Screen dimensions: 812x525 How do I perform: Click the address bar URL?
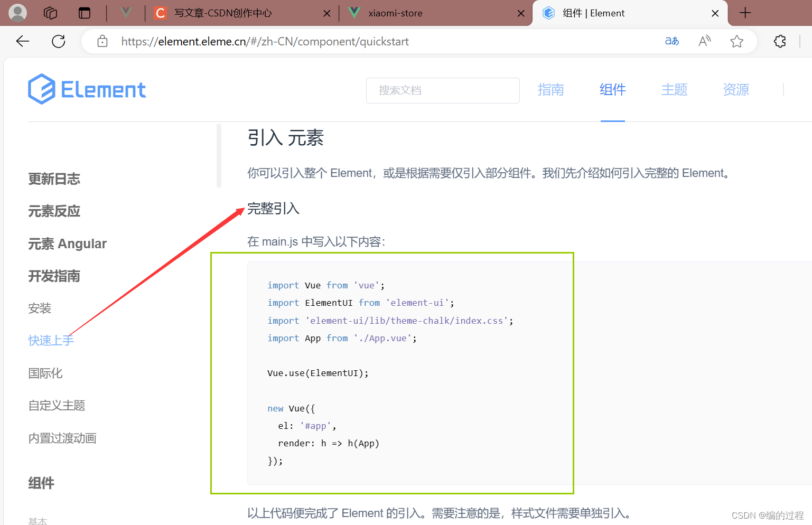265,41
